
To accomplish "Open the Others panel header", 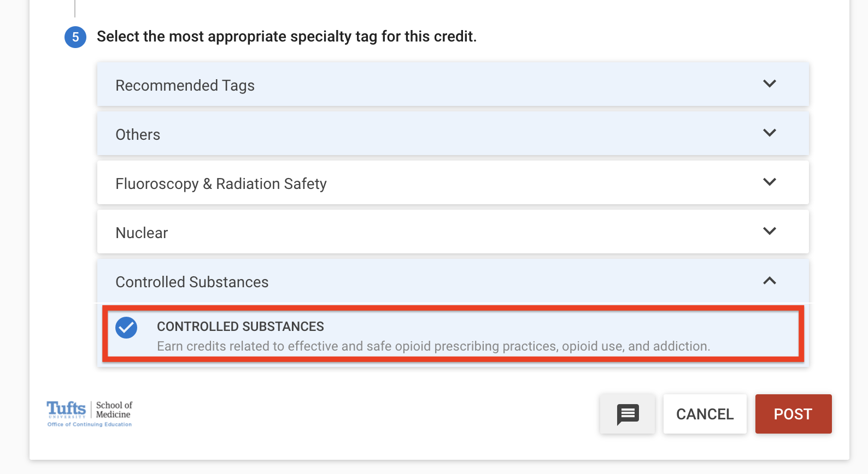I will pyautogui.click(x=453, y=133).
